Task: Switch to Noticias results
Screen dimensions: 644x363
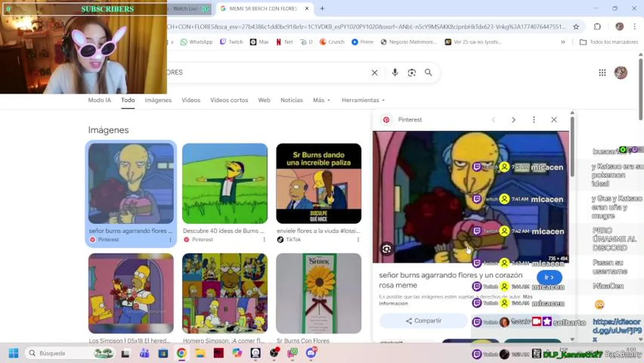Action: [292, 100]
